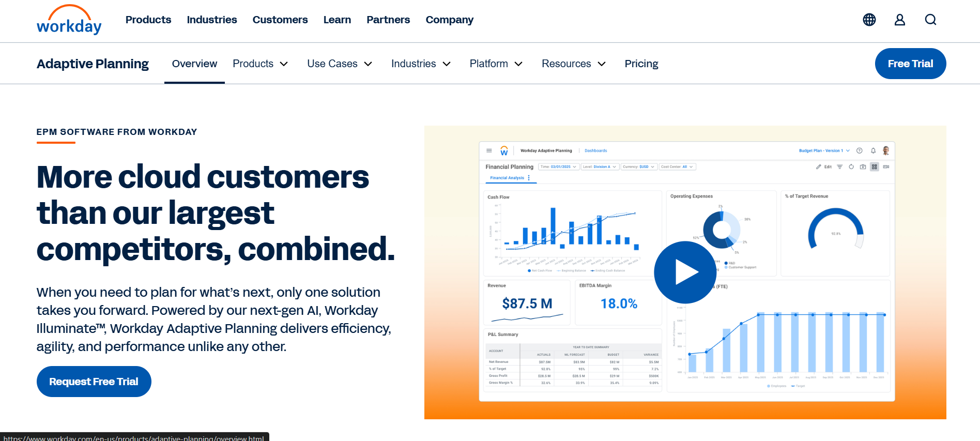980x441 pixels.
Task: Click the blue Free Trial button
Action: coord(911,64)
